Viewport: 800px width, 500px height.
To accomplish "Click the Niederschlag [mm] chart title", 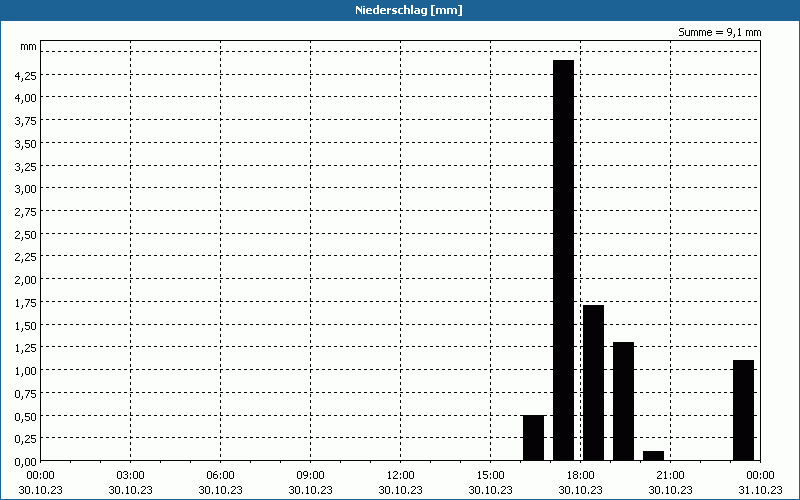I will point(409,10).
